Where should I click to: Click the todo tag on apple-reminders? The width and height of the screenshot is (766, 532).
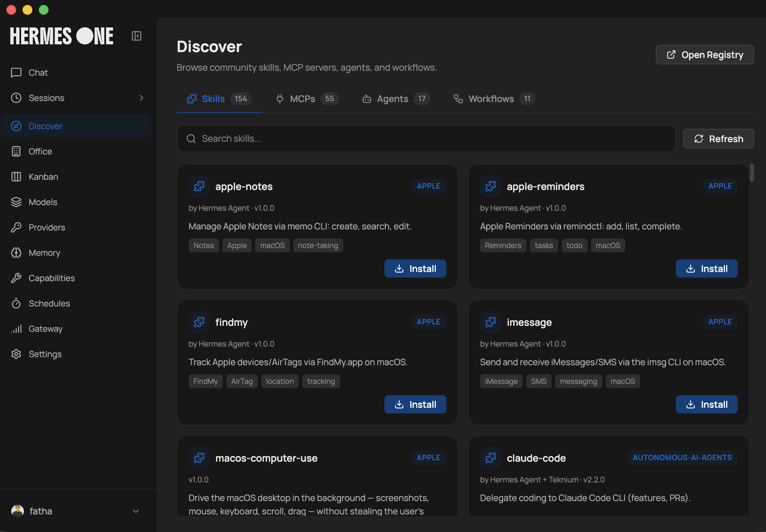[x=574, y=246]
